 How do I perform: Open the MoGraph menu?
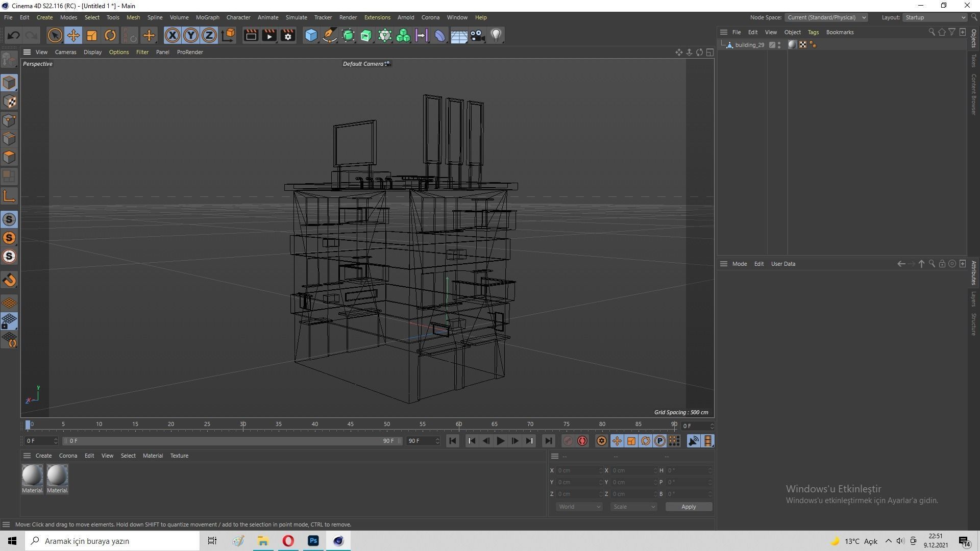click(207, 17)
